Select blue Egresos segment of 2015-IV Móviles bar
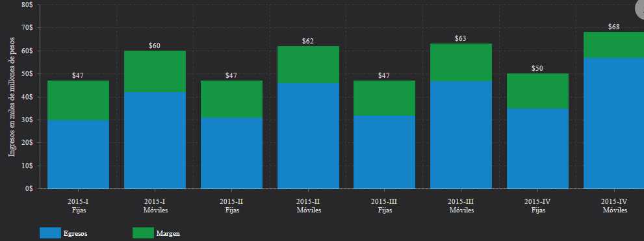644x241 pixels. point(613,123)
